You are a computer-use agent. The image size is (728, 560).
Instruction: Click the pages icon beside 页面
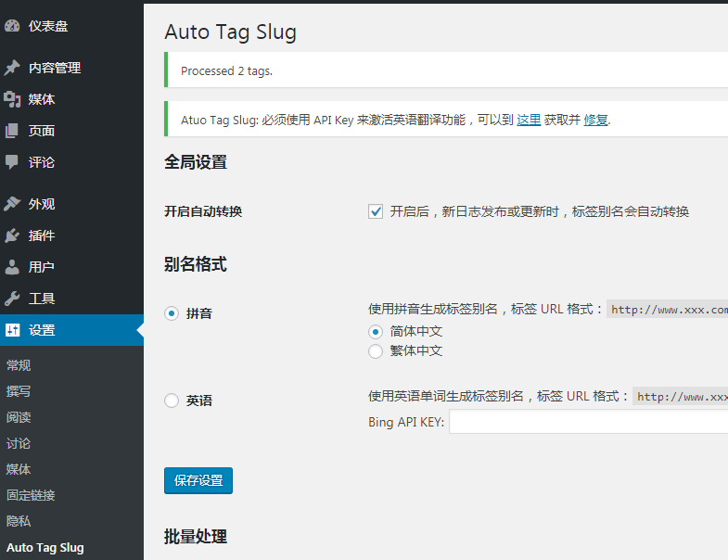tap(12, 131)
